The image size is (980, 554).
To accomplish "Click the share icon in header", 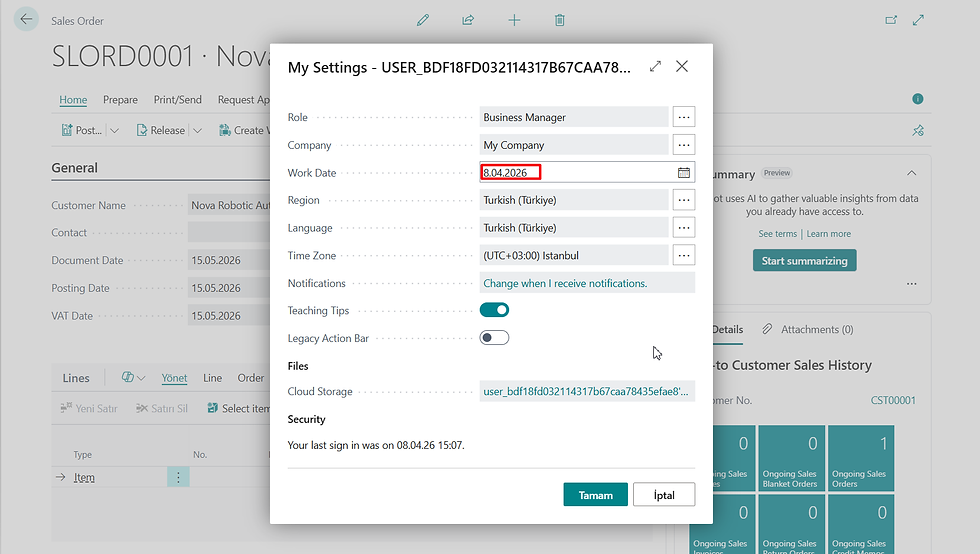I will (468, 20).
